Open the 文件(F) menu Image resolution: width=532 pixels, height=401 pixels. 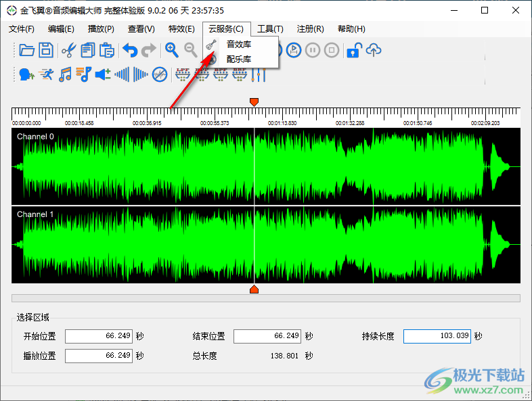click(x=22, y=29)
